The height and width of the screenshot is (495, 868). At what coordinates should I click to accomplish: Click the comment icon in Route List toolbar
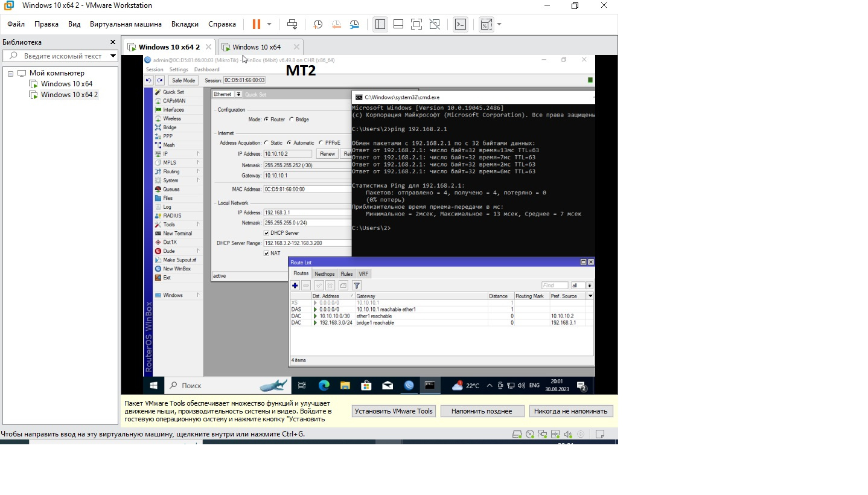[343, 286]
